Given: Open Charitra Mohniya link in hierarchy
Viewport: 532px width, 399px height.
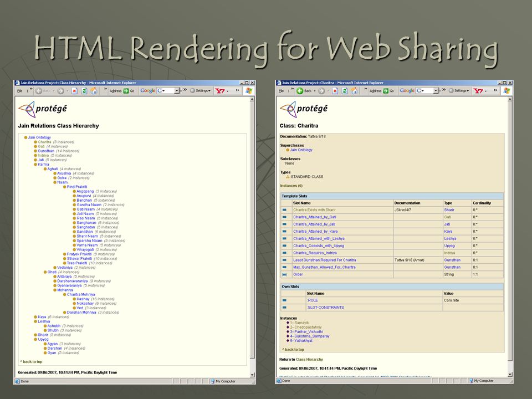Looking at the screenshot, I should [81, 294].
